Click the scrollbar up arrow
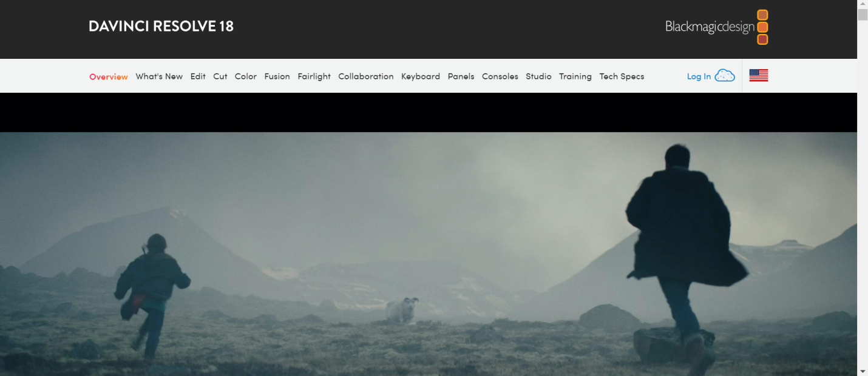Viewport: 868px width, 376px height. point(863,4)
